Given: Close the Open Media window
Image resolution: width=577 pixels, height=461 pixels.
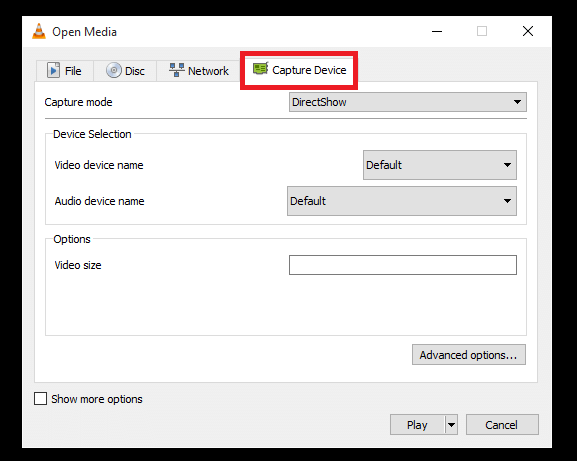Looking at the screenshot, I should (528, 32).
